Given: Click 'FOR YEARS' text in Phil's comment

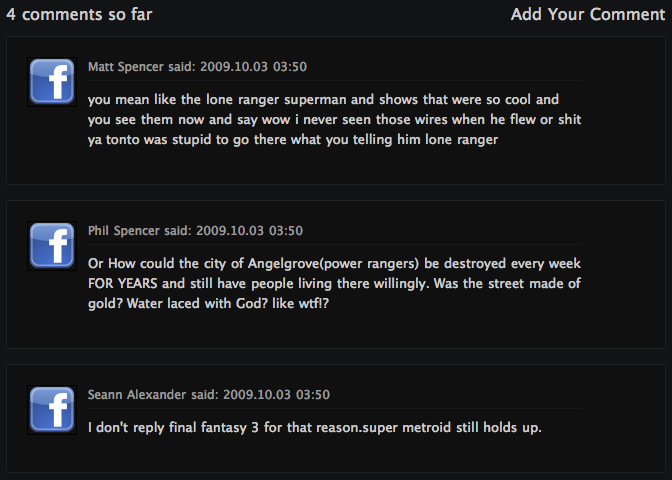Looking at the screenshot, I should pyautogui.click(x=123, y=284).
